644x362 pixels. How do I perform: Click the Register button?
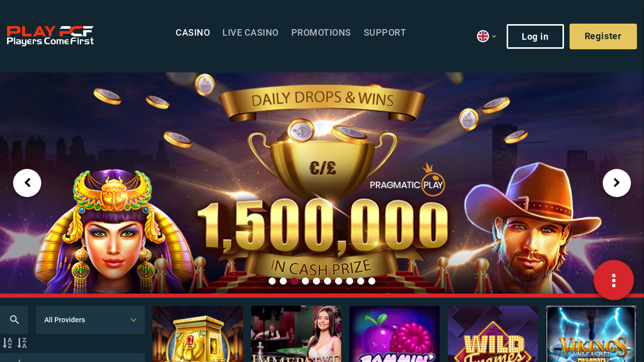(603, 36)
